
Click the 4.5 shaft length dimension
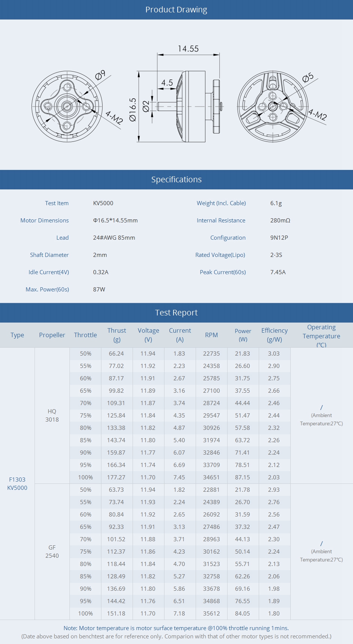(167, 83)
